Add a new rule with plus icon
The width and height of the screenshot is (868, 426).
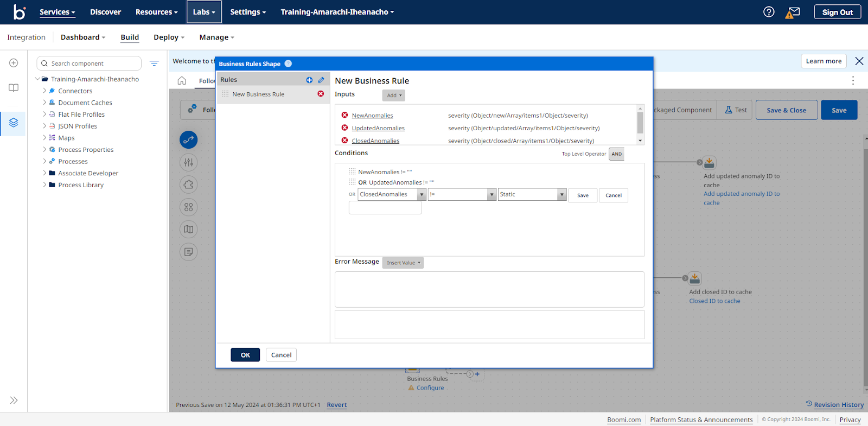[309, 80]
